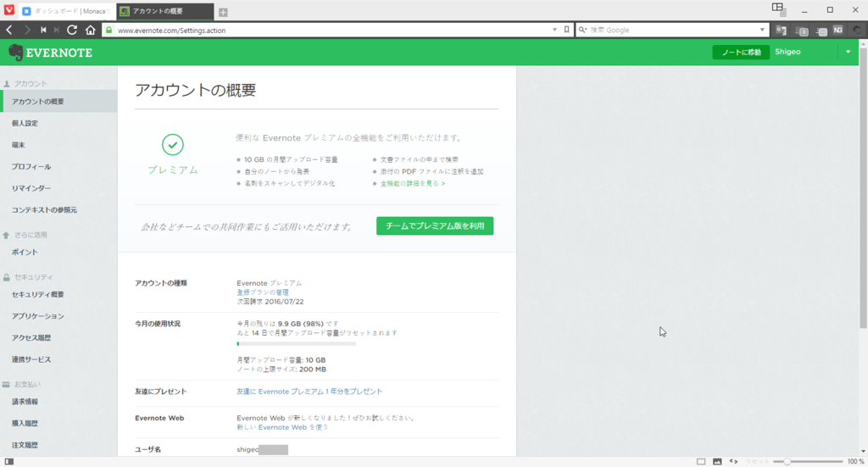Open 登録プランの管理 link
The width and height of the screenshot is (868, 467).
pyautogui.click(x=263, y=292)
